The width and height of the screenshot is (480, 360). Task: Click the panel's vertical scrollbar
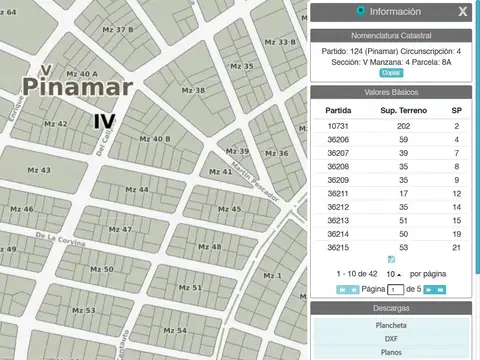click(x=478, y=137)
